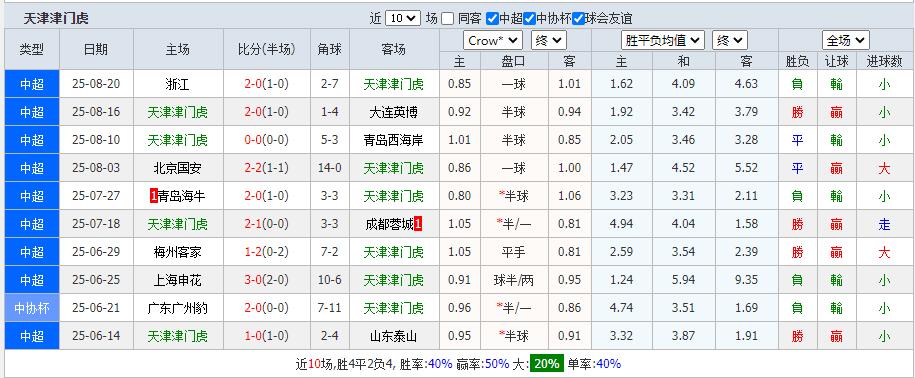Screen dimensions: 915x378
Task: Click the 走 result in 成都蓉城 row
Action: click(884, 224)
